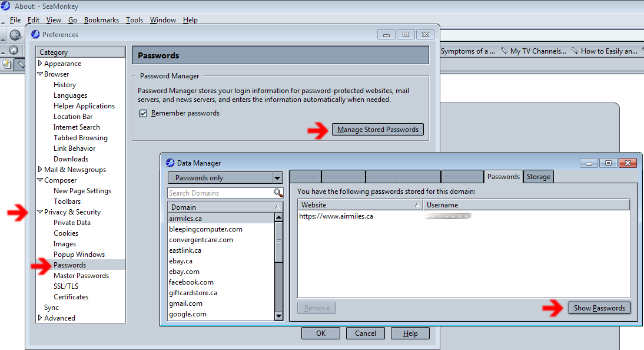Collapse the Browser category

pos(40,74)
